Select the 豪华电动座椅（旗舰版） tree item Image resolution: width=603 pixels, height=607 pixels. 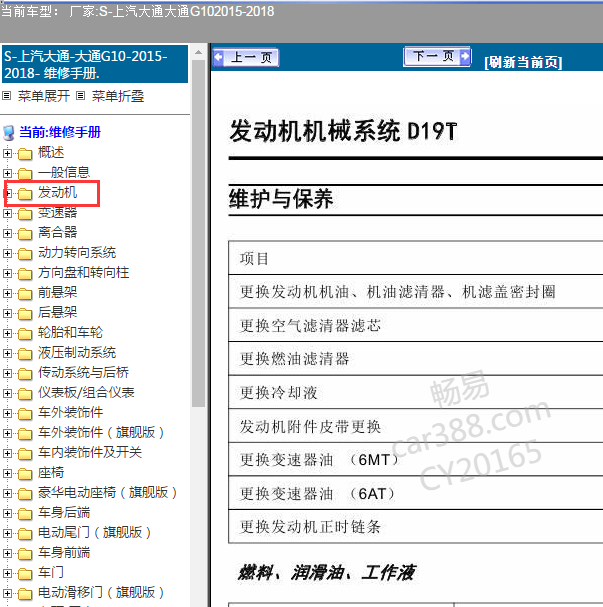click(x=108, y=492)
